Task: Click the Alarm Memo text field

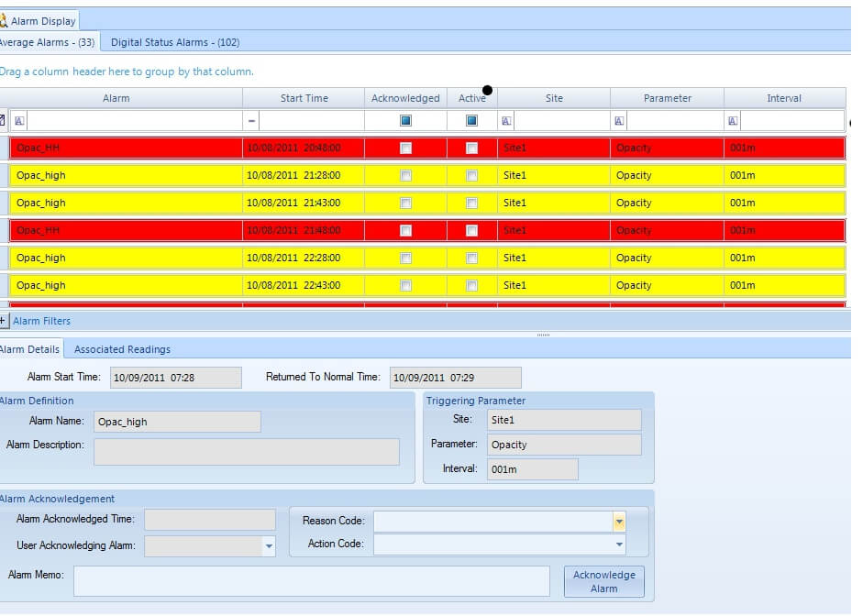Action: [x=312, y=581]
